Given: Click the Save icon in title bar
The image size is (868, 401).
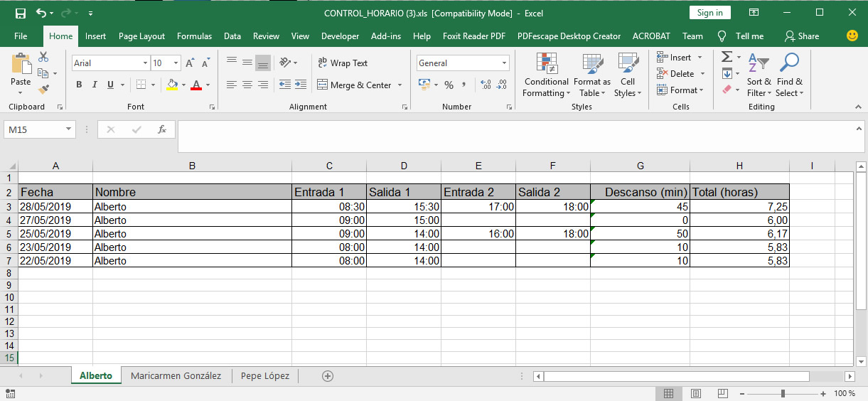Looking at the screenshot, I should click(x=21, y=13).
